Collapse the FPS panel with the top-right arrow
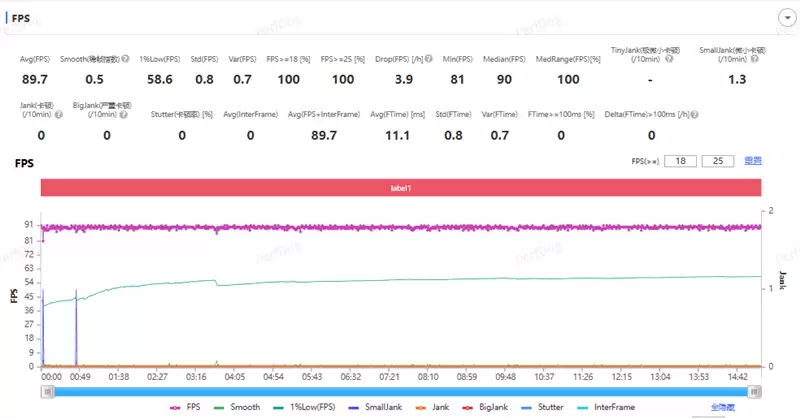The width and height of the screenshot is (800, 418). pyautogui.click(x=785, y=17)
